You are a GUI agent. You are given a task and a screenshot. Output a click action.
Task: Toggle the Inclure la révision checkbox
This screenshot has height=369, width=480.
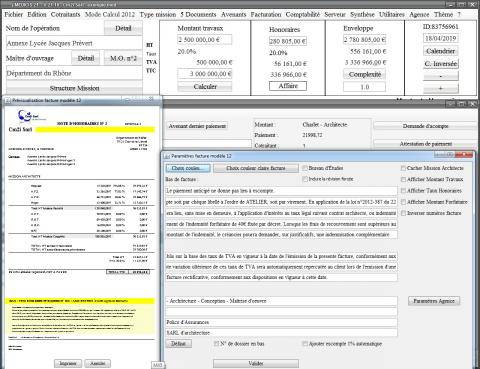tap(305, 179)
